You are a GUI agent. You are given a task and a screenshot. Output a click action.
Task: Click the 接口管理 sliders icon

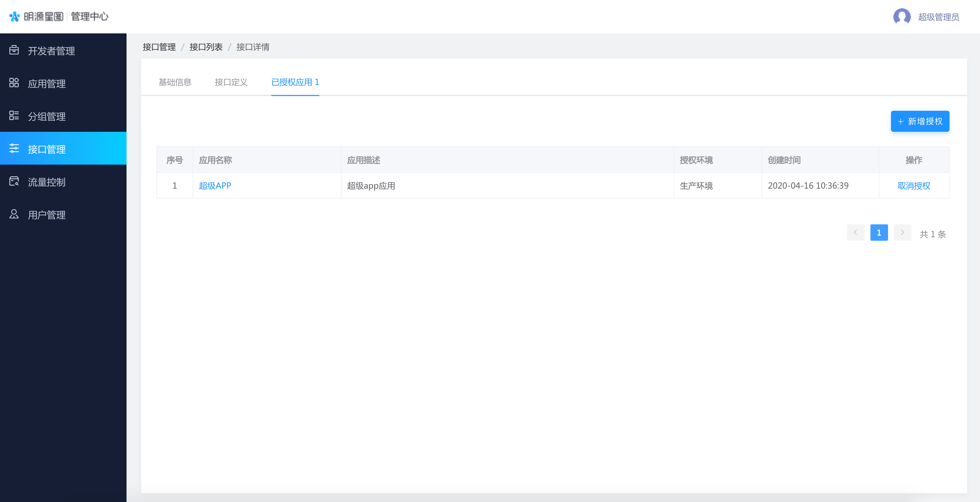(14, 148)
